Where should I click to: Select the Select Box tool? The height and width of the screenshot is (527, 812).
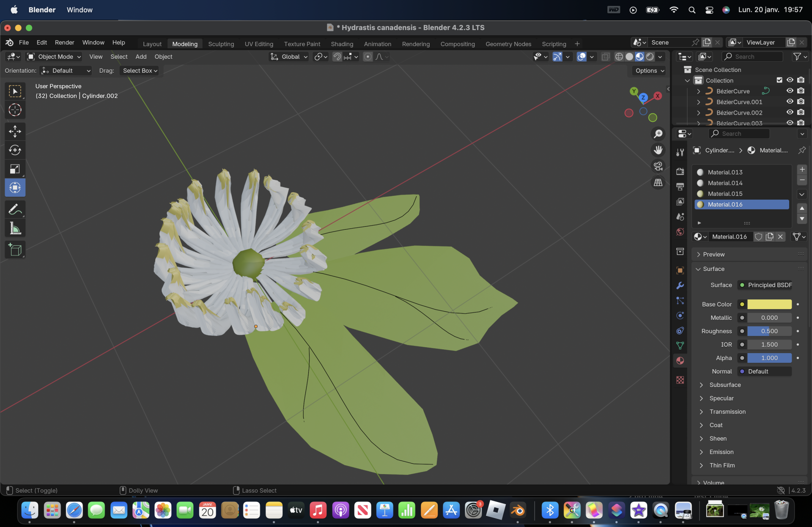coord(15,91)
